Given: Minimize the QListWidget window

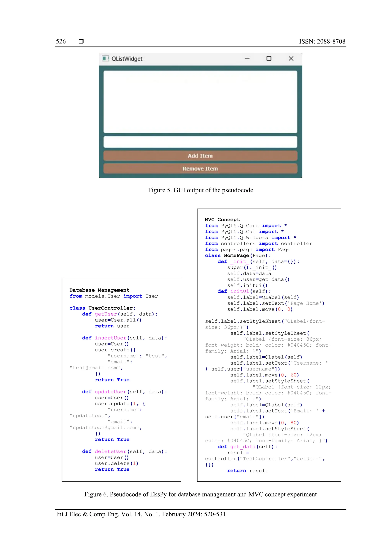Looking at the screenshot, I should 247,58.
